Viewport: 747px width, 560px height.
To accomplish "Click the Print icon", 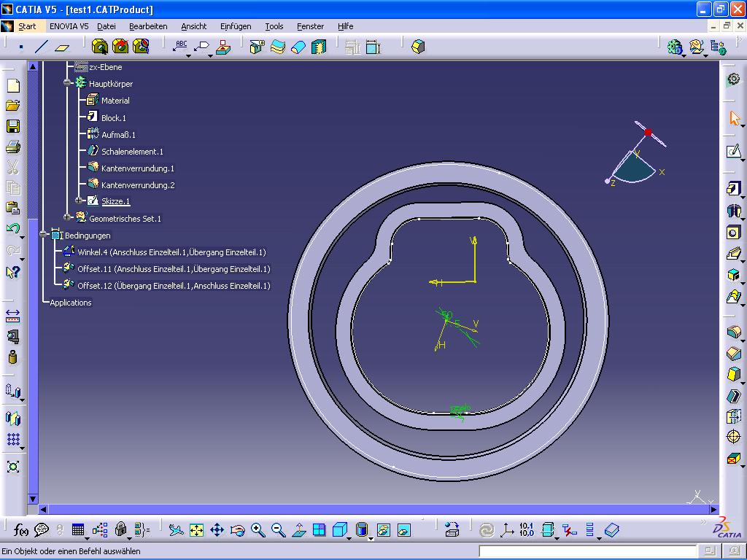I will pyautogui.click(x=13, y=147).
